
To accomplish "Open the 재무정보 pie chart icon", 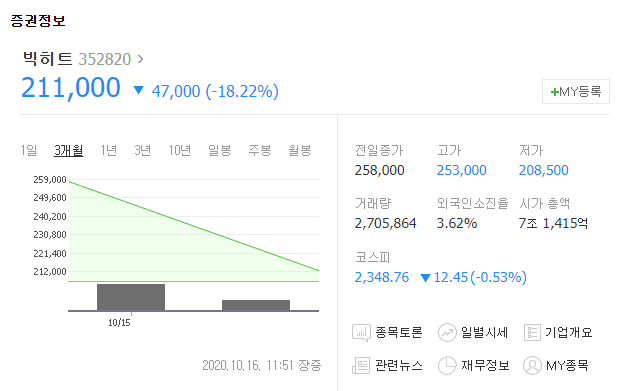I will [447, 365].
